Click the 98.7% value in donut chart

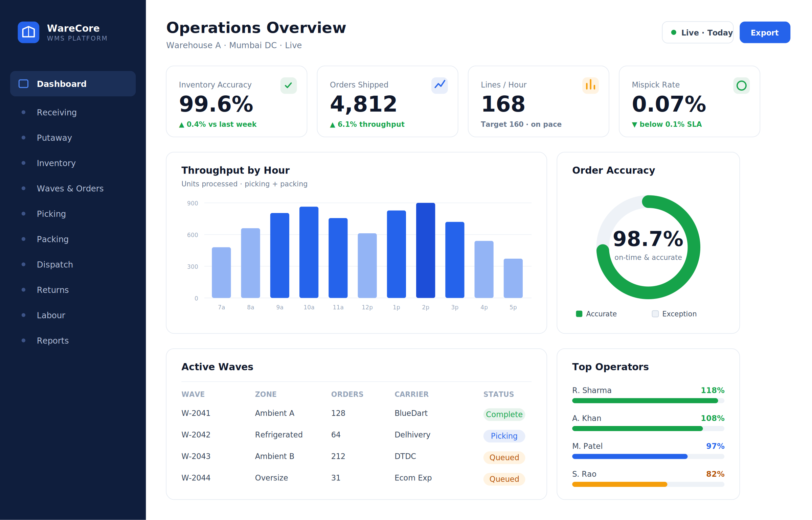(648, 239)
